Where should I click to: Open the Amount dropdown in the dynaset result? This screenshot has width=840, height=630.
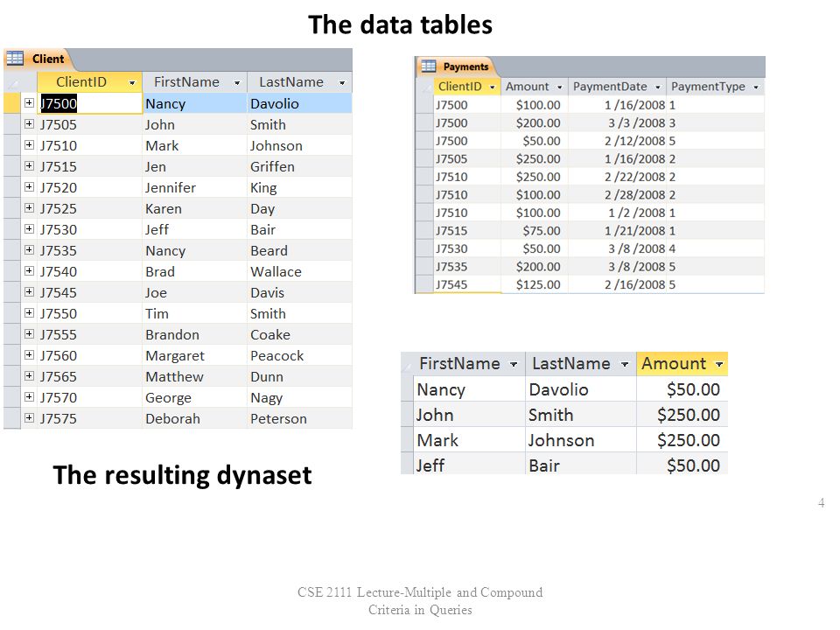pyautogui.click(x=719, y=364)
